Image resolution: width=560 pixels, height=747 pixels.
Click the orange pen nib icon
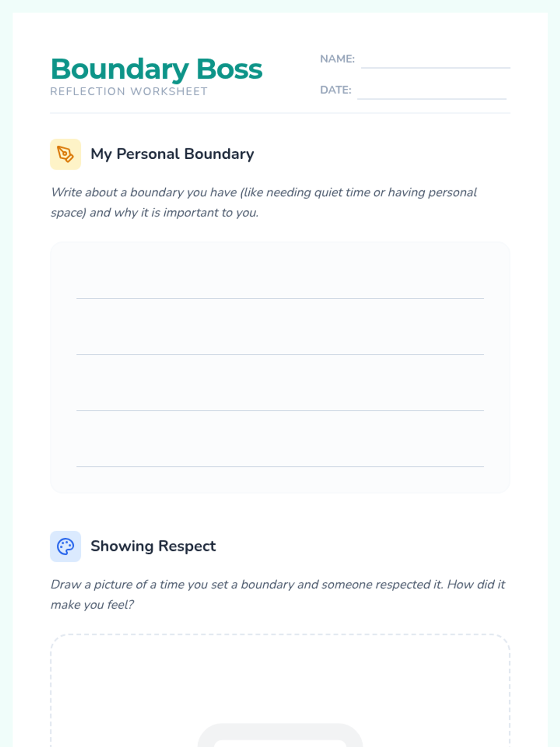[x=65, y=154]
